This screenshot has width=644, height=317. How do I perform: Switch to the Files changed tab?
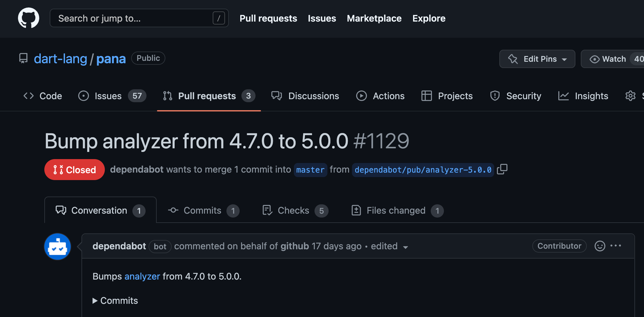click(x=396, y=210)
